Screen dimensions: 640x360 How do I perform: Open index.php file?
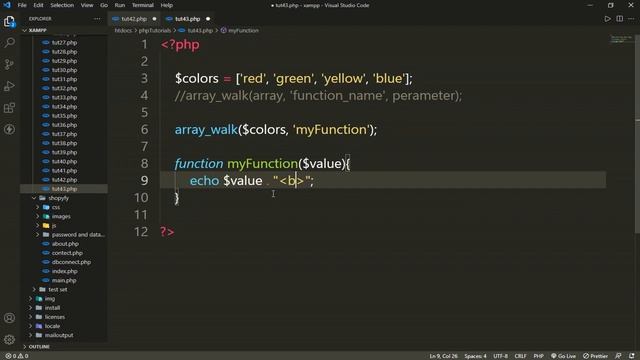(64, 271)
